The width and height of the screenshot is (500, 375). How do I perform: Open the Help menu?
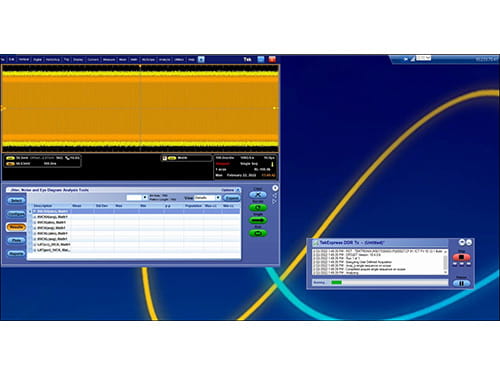coord(191,59)
